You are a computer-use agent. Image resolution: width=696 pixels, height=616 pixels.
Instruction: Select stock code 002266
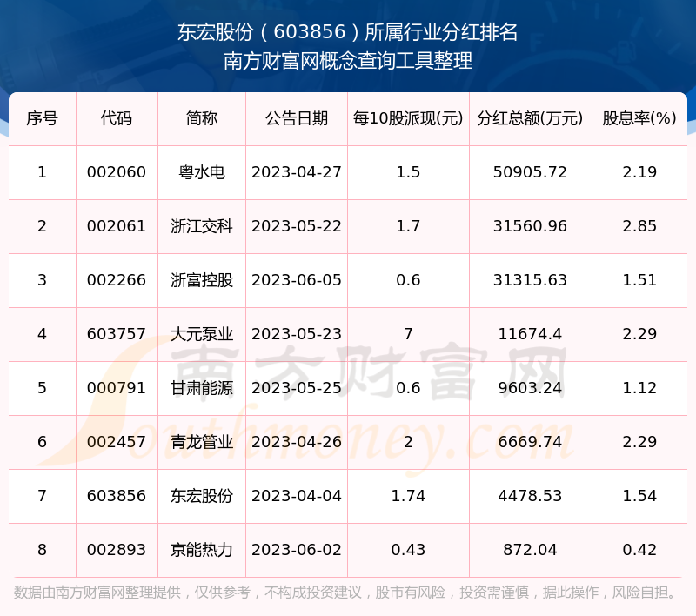click(x=117, y=280)
